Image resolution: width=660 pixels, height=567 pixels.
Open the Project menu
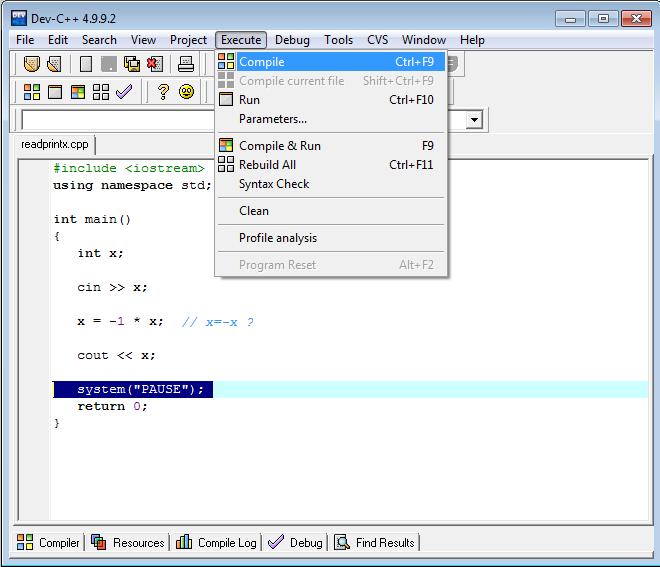188,40
